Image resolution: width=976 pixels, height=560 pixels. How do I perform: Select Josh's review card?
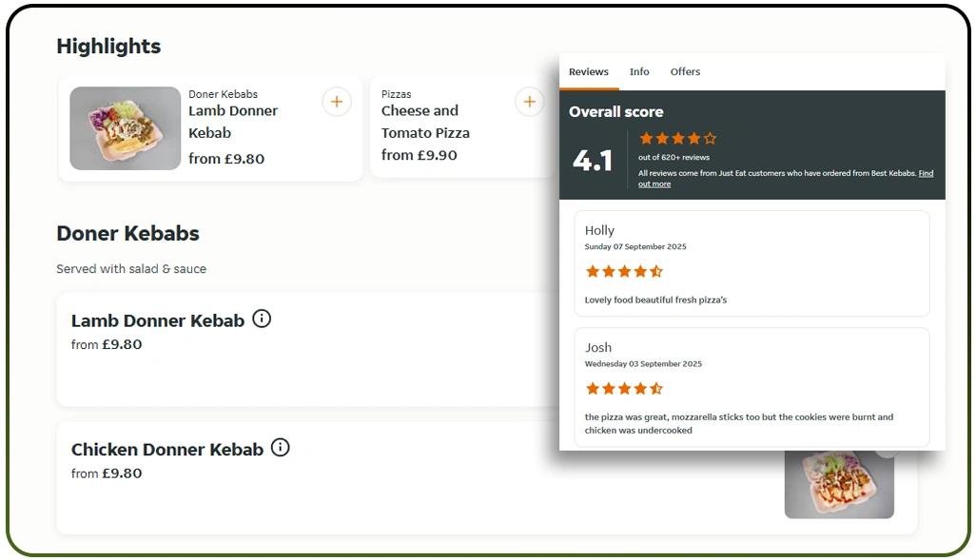[752, 385]
